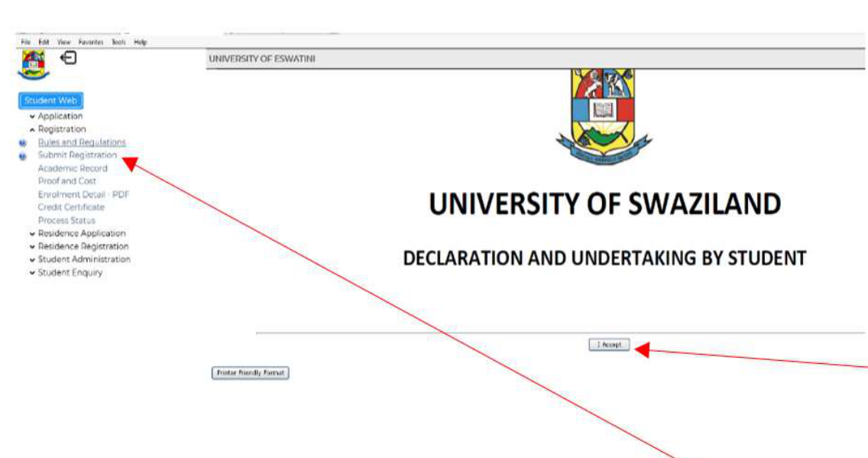Open the Favorites menu
Screen dimensions: 868x458
point(90,42)
